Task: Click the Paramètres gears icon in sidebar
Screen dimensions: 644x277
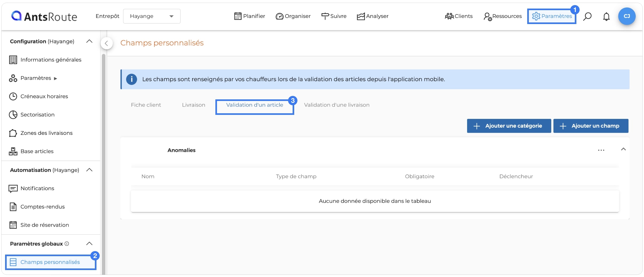Action: tap(13, 78)
